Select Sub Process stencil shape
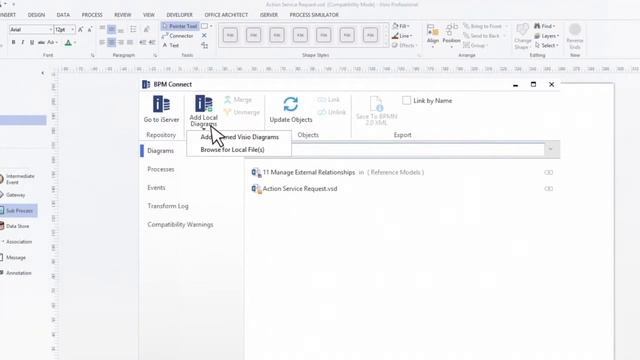The height and width of the screenshot is (360, 640). (19, 211)
